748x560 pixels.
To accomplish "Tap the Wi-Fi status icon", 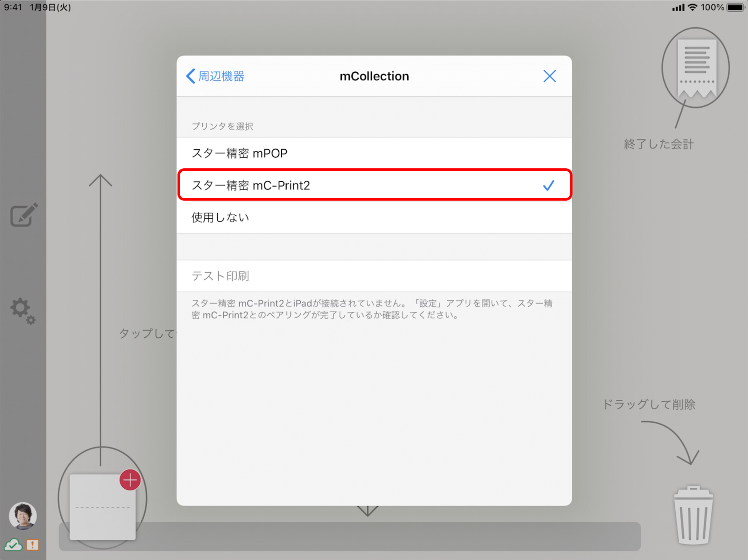I will 692,7.
